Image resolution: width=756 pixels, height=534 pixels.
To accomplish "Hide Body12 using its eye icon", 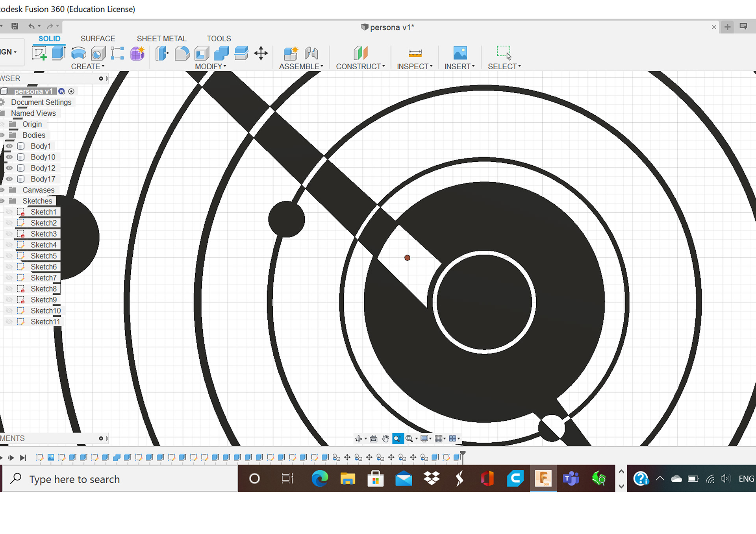I will (x=9, y=168).
